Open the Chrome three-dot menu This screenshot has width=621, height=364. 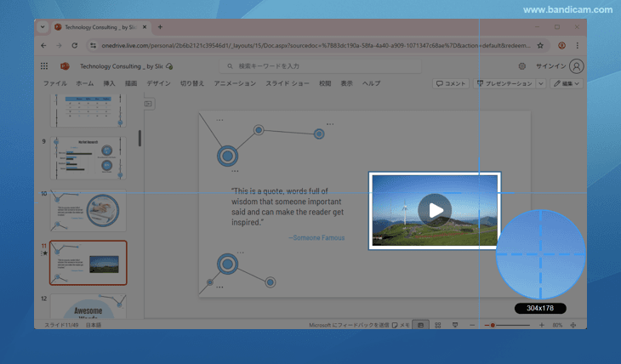(x=578, y=46)
